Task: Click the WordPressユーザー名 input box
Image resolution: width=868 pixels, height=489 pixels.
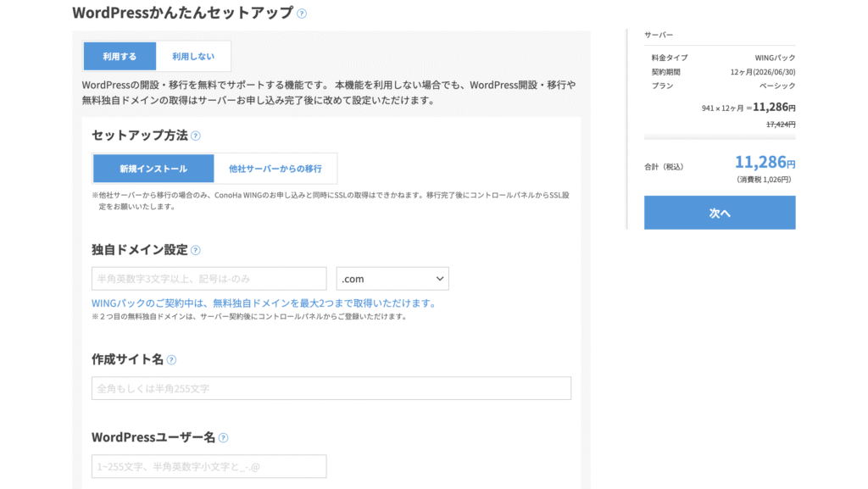Action: point(209,467)
